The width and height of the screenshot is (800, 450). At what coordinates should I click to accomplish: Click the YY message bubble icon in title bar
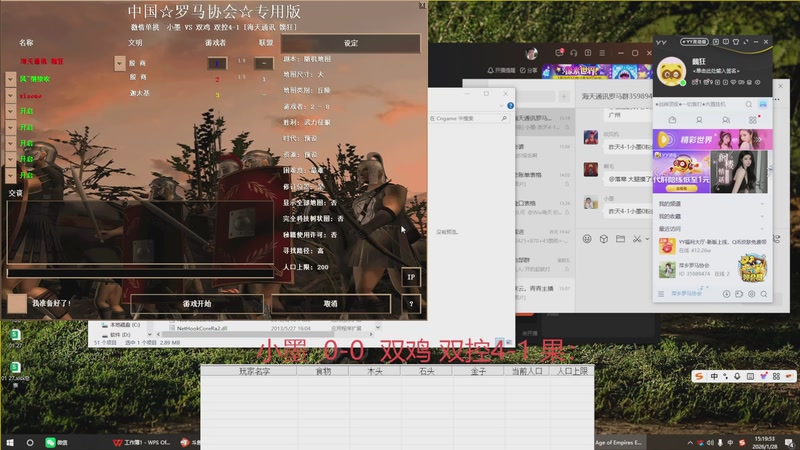coord(726,42)
